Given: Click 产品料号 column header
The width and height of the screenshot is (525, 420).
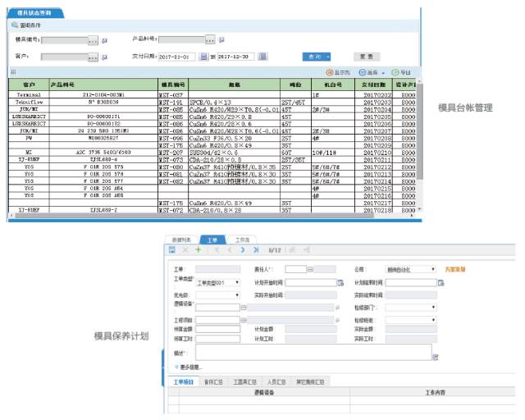Looking at the screenshot, I should click(x=103, y=84).
